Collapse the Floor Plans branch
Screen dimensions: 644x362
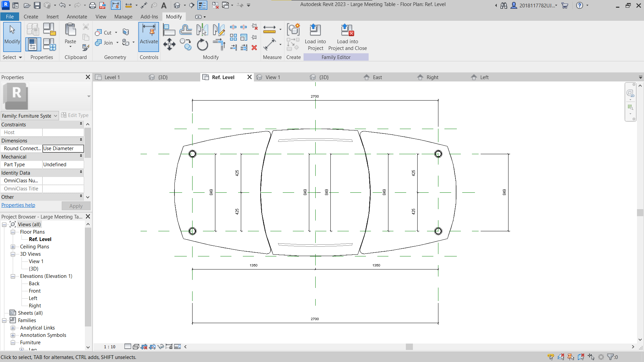13,232
